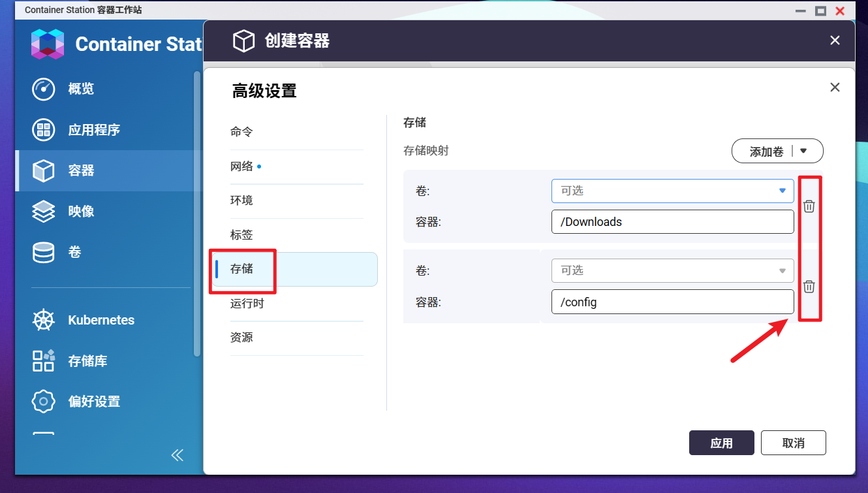Delete the /config mapping with trash icon

pos(809,286)
